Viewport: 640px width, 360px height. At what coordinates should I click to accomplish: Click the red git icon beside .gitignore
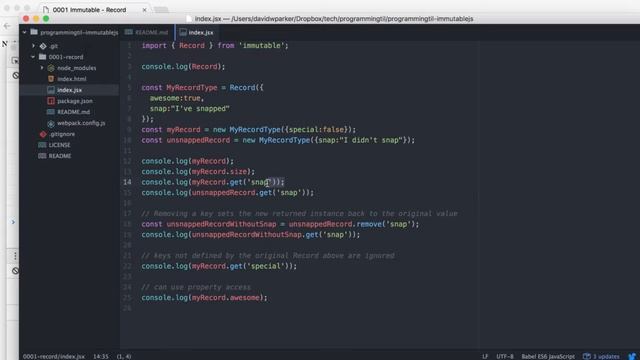click(43, 134)
